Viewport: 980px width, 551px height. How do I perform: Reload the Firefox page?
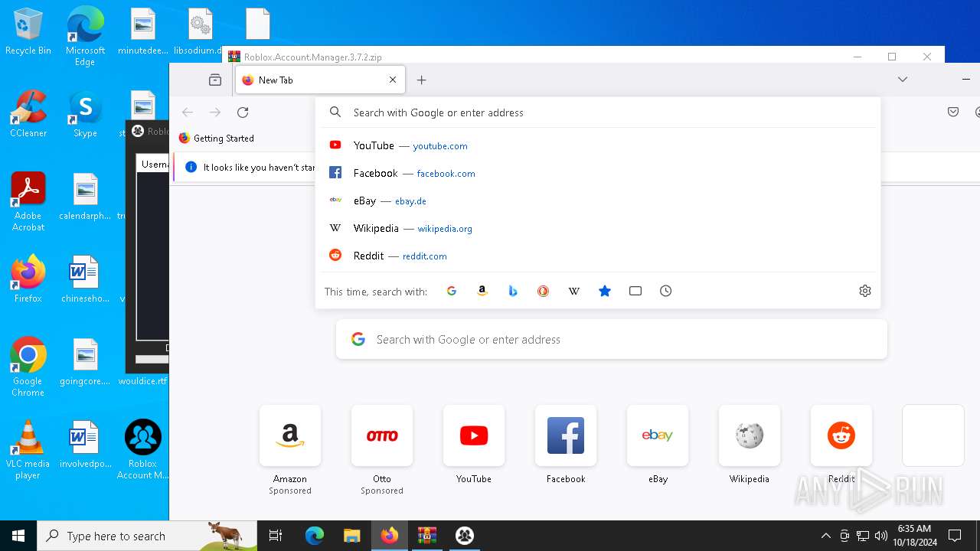pos(243,112)
